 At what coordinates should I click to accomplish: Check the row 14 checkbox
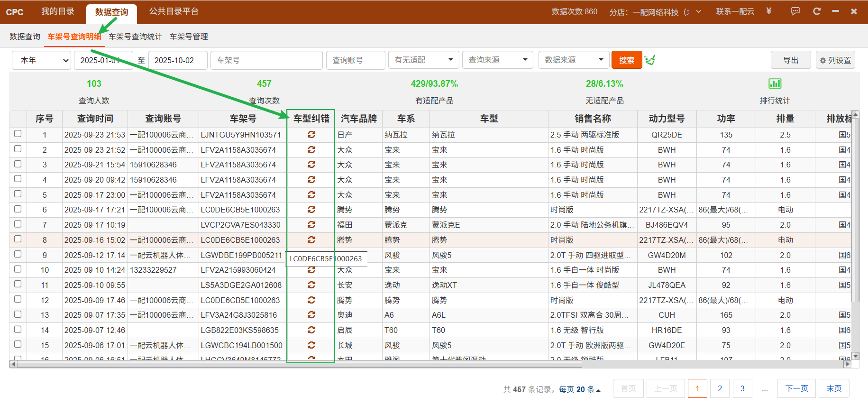tap(18, 329)
